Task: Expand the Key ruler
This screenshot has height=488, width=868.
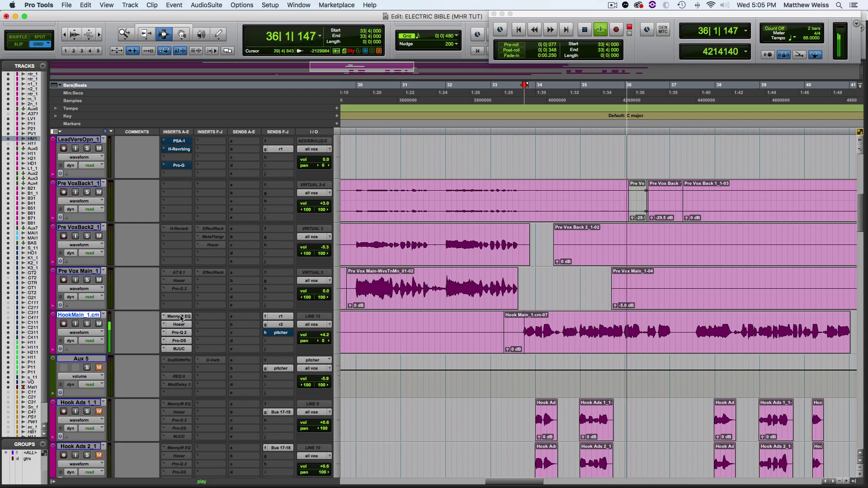Action: (56, 116)
